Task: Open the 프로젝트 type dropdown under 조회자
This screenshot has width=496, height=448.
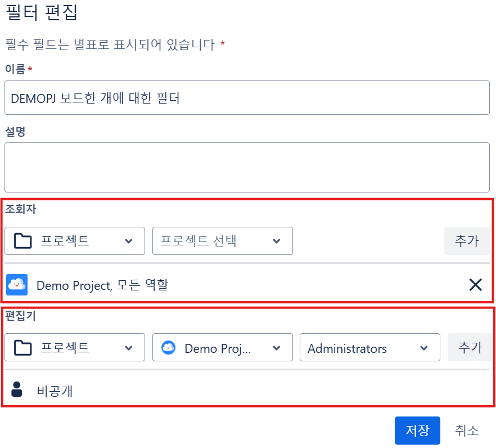Action: click(x=75, y=241)
